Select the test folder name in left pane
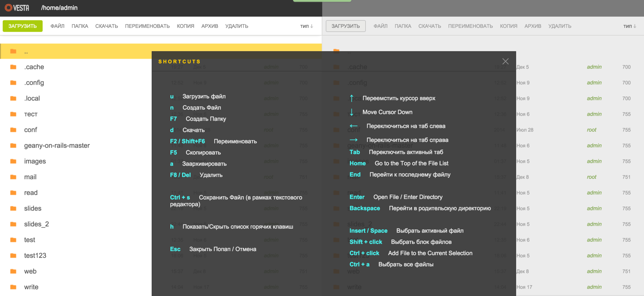Image resolution: width=644 pixels, height=296 pixels. pos(30,240)
